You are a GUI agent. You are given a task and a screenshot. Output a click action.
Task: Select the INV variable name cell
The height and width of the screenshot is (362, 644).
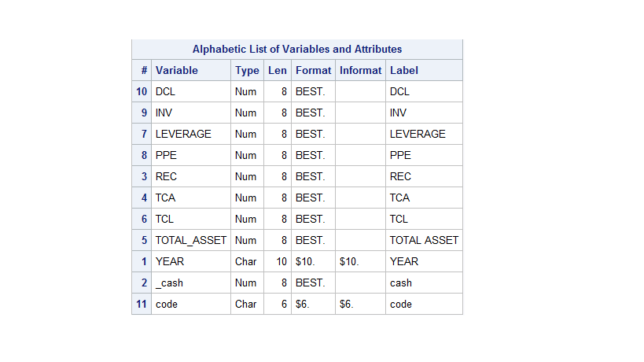pyautogui.click(x=164, y=113)
